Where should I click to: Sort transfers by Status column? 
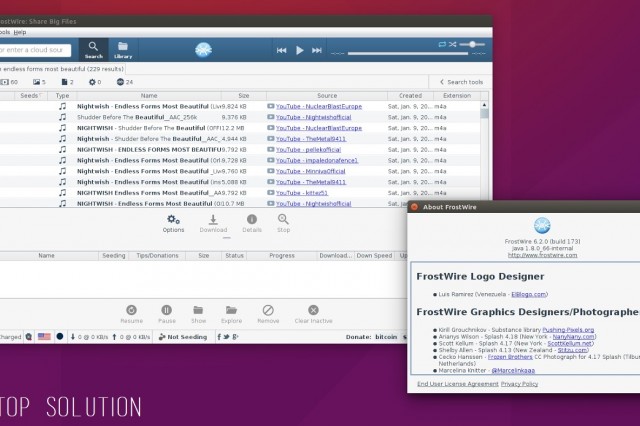click(x=234, y=255)
